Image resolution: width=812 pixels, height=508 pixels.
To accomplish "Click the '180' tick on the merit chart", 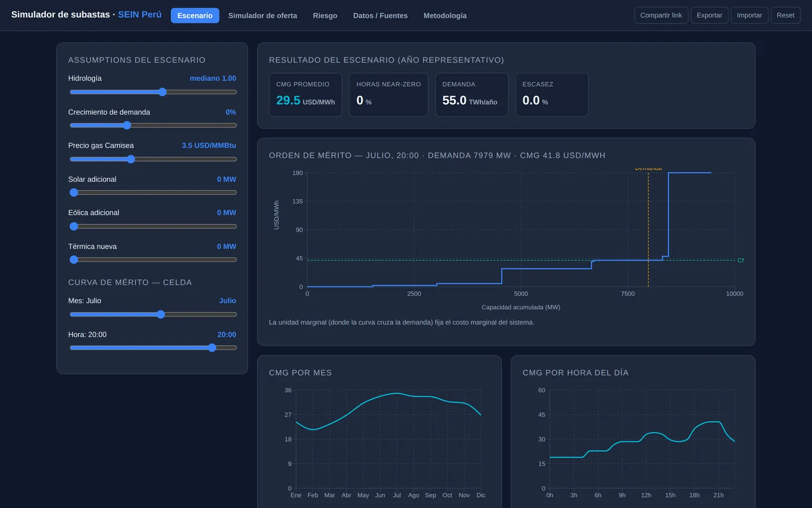I will coord(297,173).
